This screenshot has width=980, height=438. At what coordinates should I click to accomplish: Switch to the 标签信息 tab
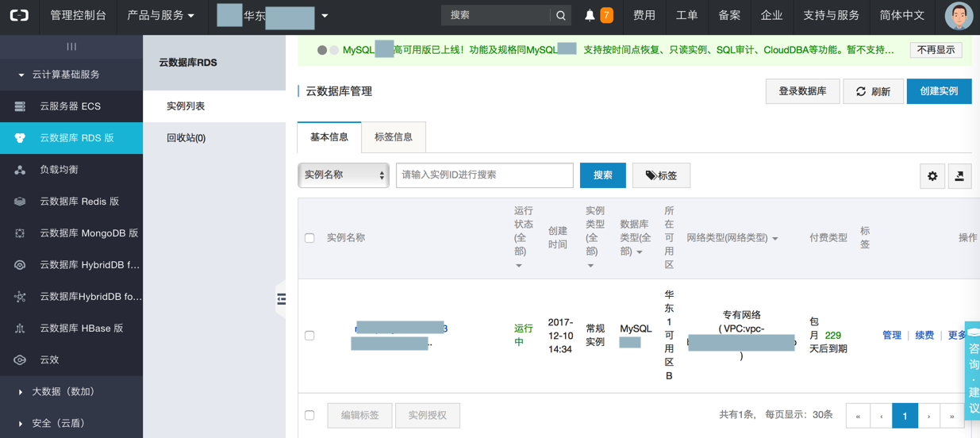(394, 137)
